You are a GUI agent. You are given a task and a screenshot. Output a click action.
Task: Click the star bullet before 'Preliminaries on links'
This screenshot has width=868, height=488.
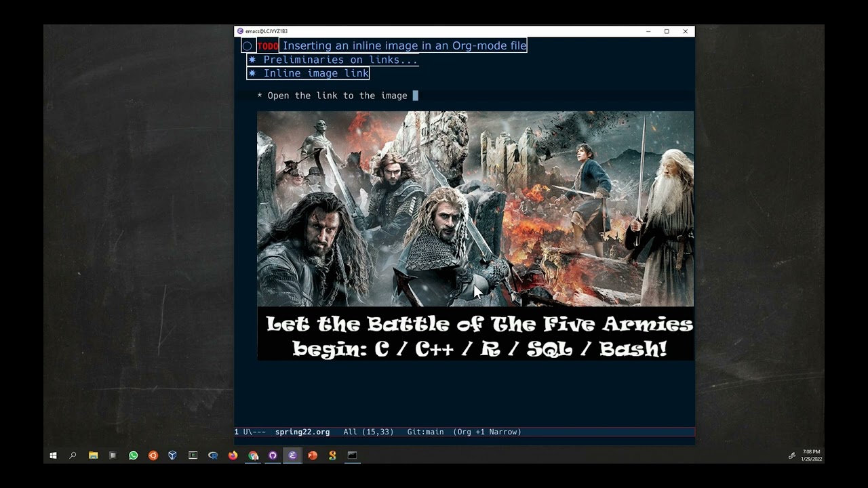252,60
